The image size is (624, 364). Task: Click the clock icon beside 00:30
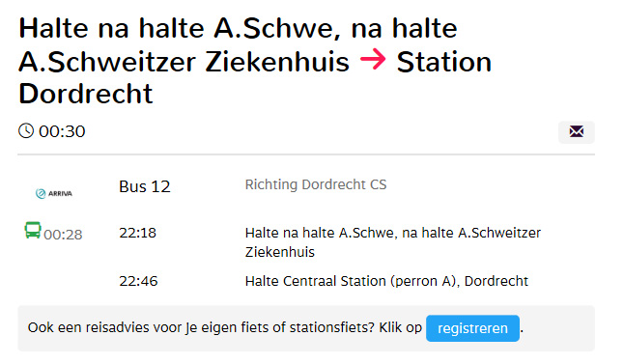pos(26,131)
